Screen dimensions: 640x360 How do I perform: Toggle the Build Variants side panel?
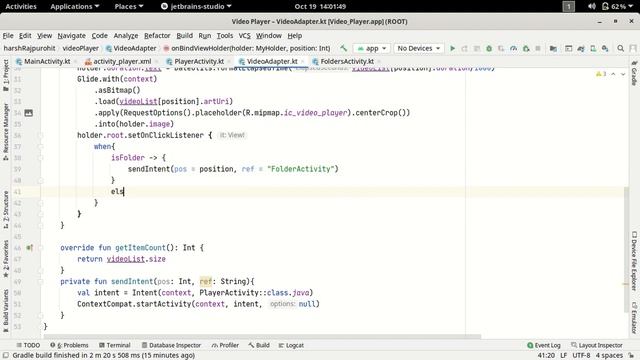(x=6, y=310)
